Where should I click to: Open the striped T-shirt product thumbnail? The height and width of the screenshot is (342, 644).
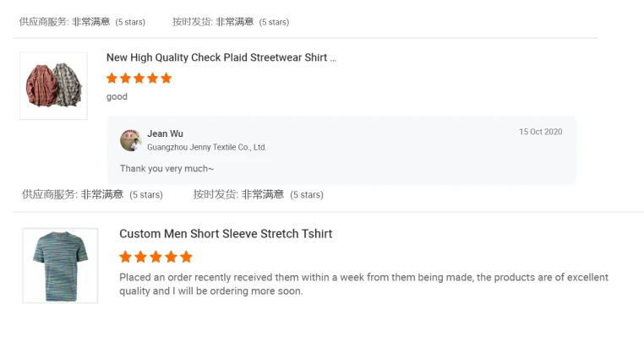click(60, 265)
